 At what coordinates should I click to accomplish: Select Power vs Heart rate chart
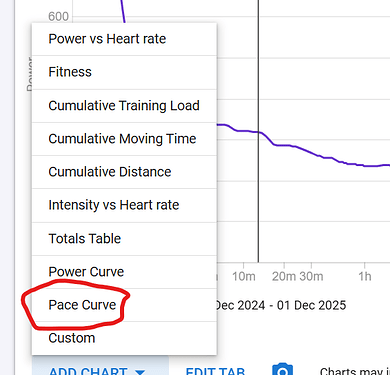[x=124, y=39]
